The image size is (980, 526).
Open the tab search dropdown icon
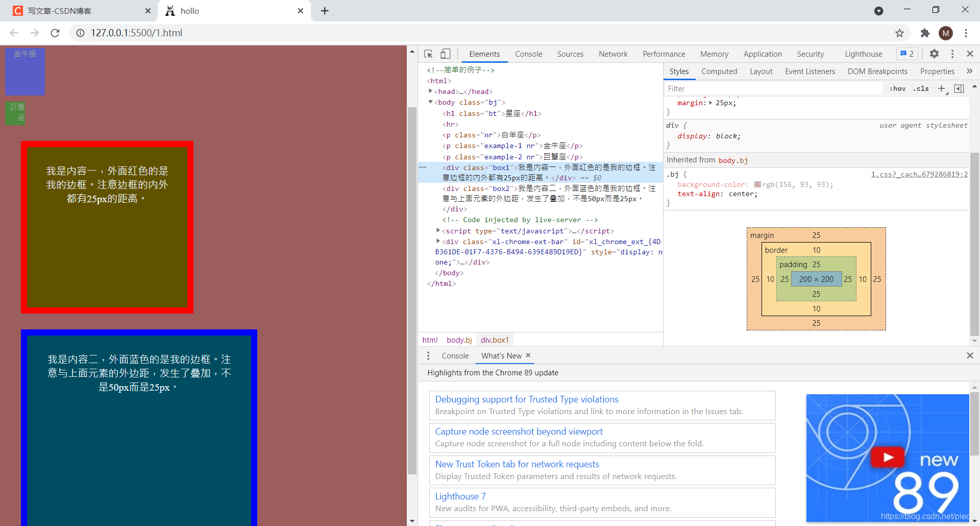[878, 11]
